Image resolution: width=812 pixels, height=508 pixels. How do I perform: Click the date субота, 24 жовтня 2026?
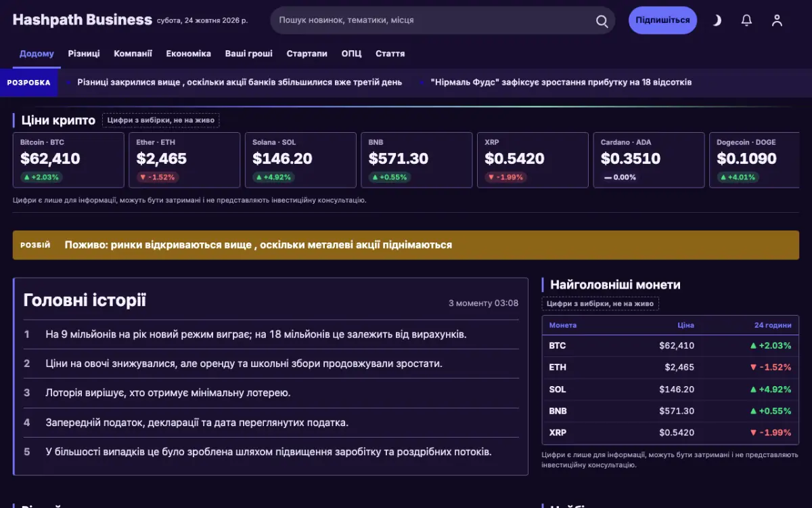point(202,20)
